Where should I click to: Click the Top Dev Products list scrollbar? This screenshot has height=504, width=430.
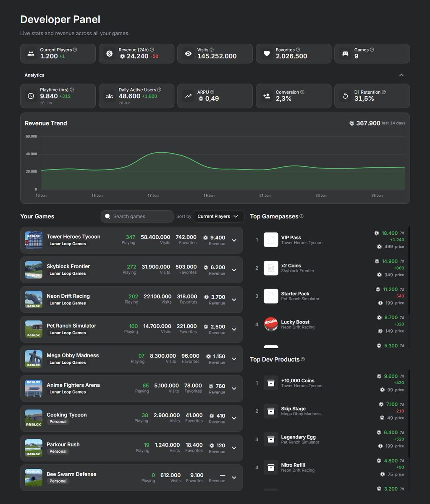(x=409, y=414)
